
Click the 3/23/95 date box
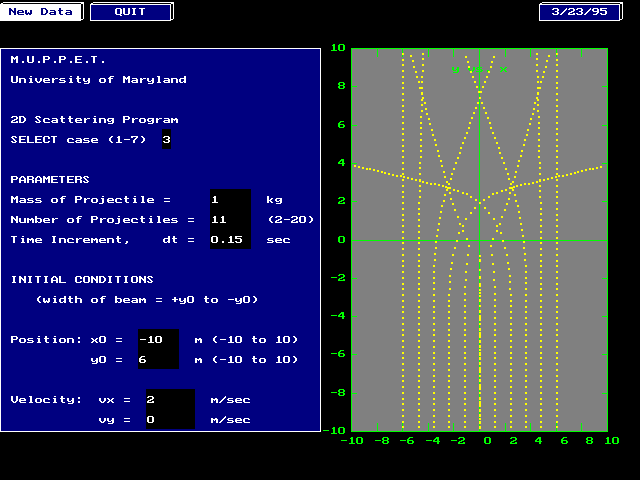580,11
